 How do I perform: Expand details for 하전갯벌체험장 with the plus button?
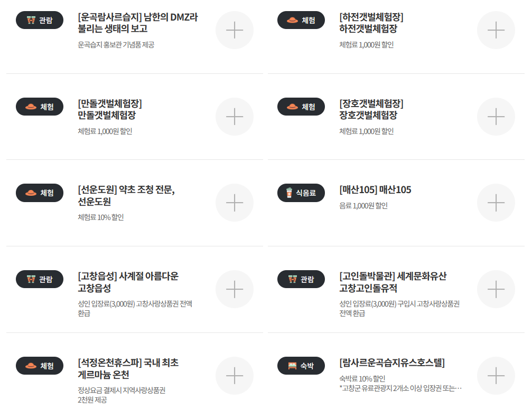[x=496, y=30]
